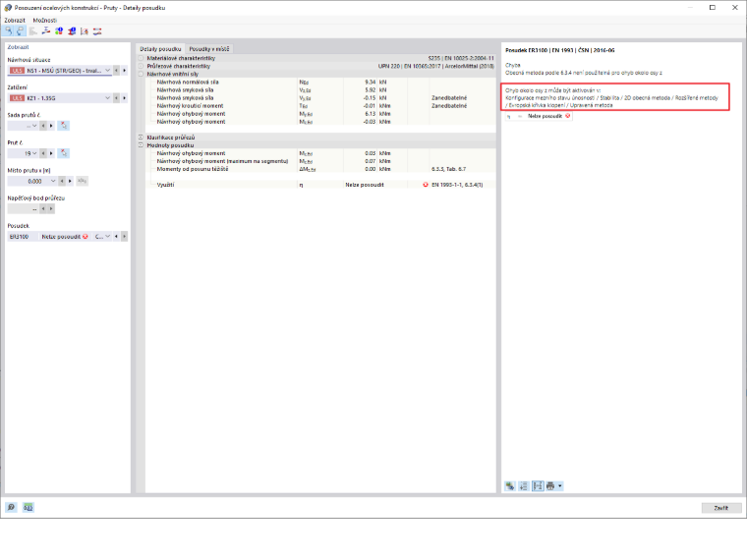Click the export icon below the check report
Viewport: 747px width, 560px height.
(x=510, y=486)
